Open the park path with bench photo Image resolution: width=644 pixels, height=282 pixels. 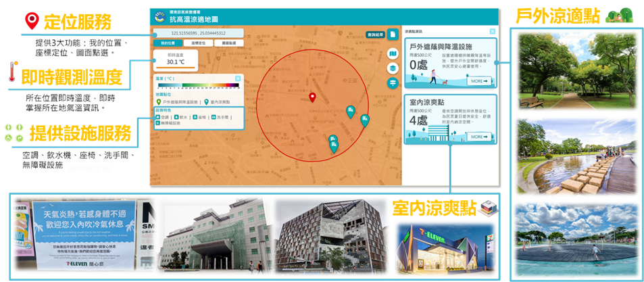tap(578, 71)
